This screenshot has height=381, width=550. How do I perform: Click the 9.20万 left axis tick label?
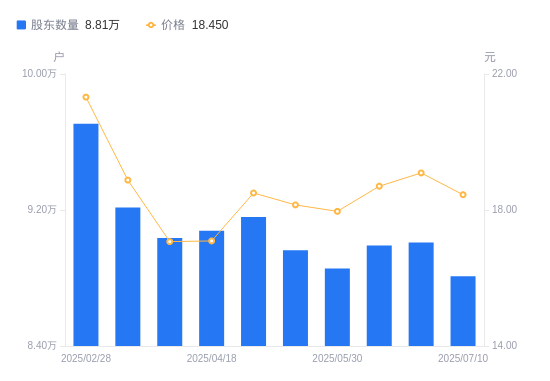pos(42,209)
